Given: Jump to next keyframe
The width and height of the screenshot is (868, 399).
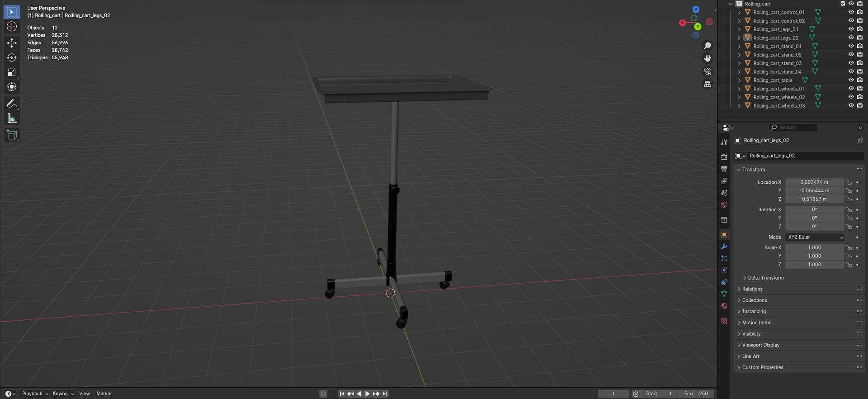Looking at the screenshot, I should coord(376,394).
